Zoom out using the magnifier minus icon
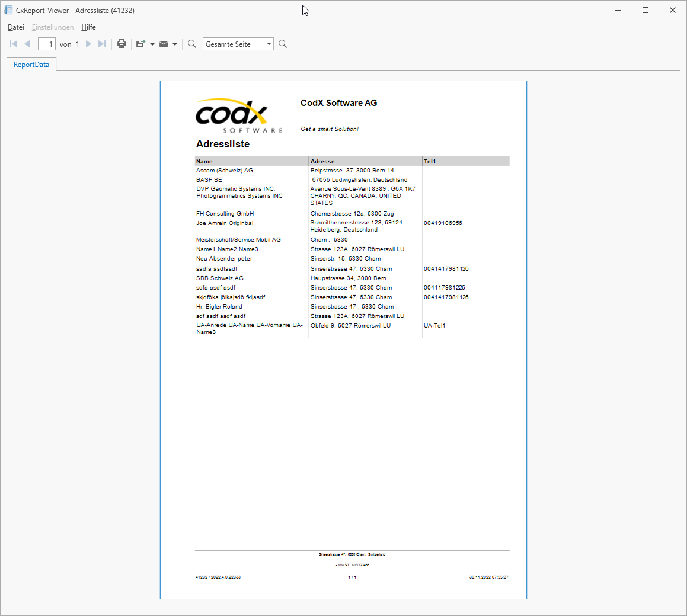Screen dimensions: 687x616 click(191, 43)
